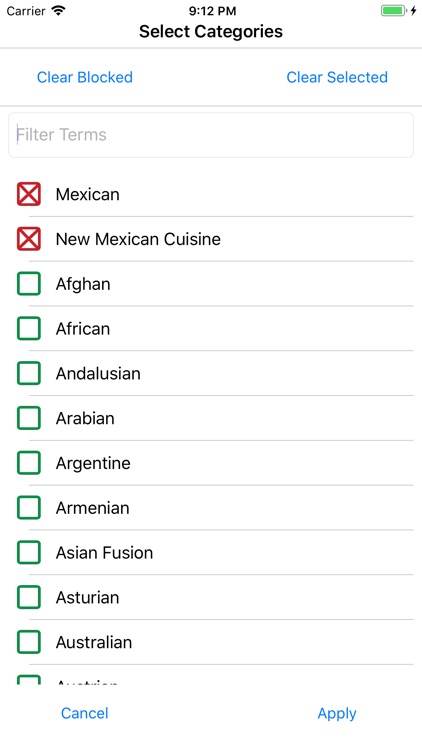Tap the Asian Fusion row label
This screenshot has height=750, width=422.
(104, 553)
